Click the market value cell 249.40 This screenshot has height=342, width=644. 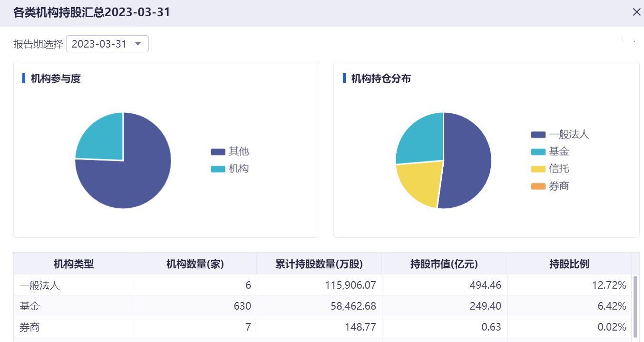pos(486,306)
